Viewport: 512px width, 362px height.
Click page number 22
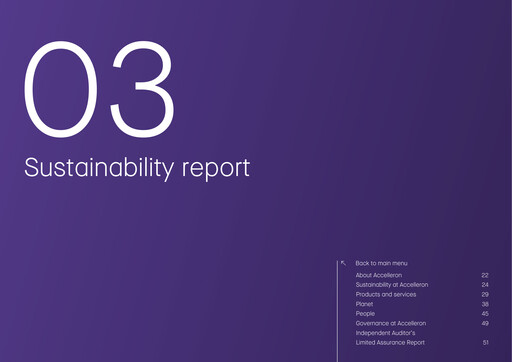click(x=485, y=275)
